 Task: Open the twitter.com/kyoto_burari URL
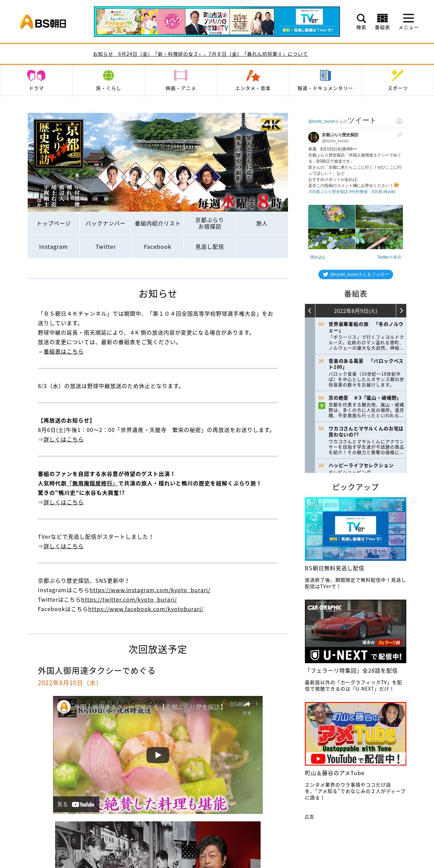[x=129, y=600]
